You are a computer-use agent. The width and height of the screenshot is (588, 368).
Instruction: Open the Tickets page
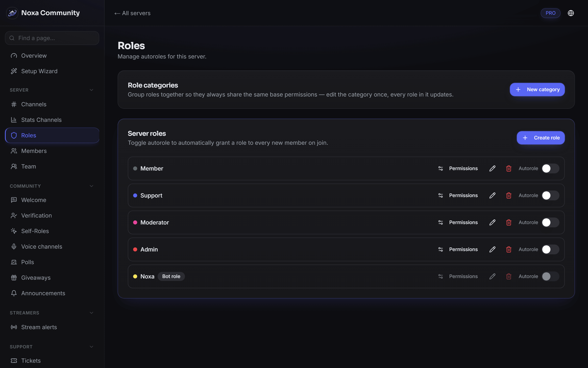tap(52, 361)
